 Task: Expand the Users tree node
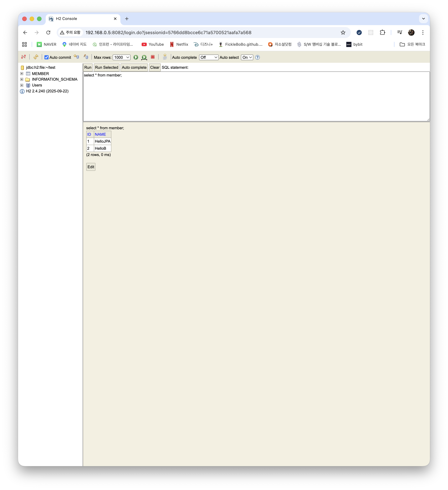[22, 85]
